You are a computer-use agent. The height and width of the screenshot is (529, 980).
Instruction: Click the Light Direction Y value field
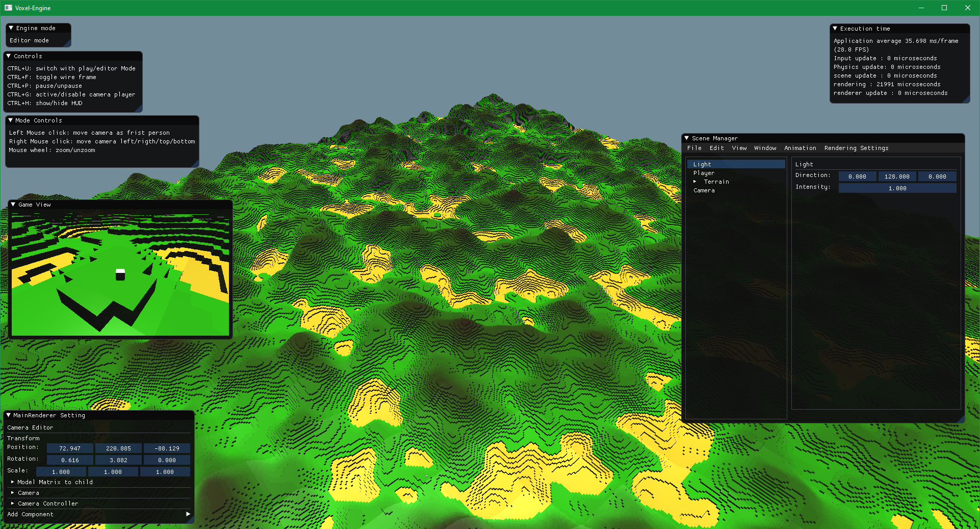point(897,177)
